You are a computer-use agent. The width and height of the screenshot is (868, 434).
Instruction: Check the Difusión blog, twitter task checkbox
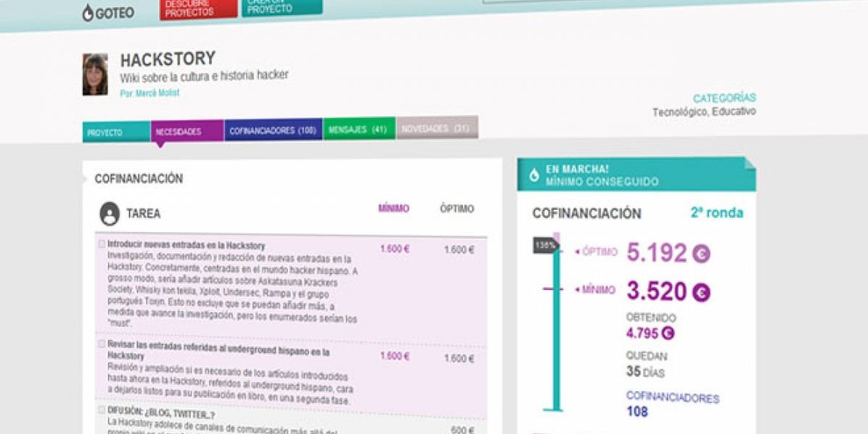click(x=102, y=410)
